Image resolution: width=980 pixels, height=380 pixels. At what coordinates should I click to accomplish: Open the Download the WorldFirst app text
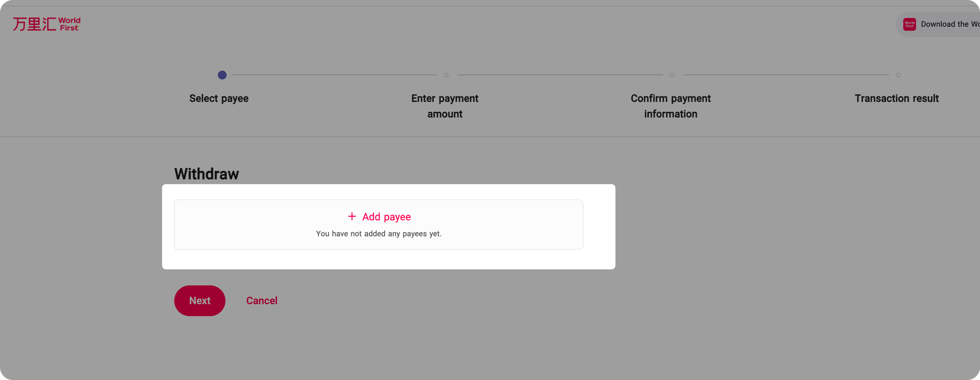(x=950, y=24)
